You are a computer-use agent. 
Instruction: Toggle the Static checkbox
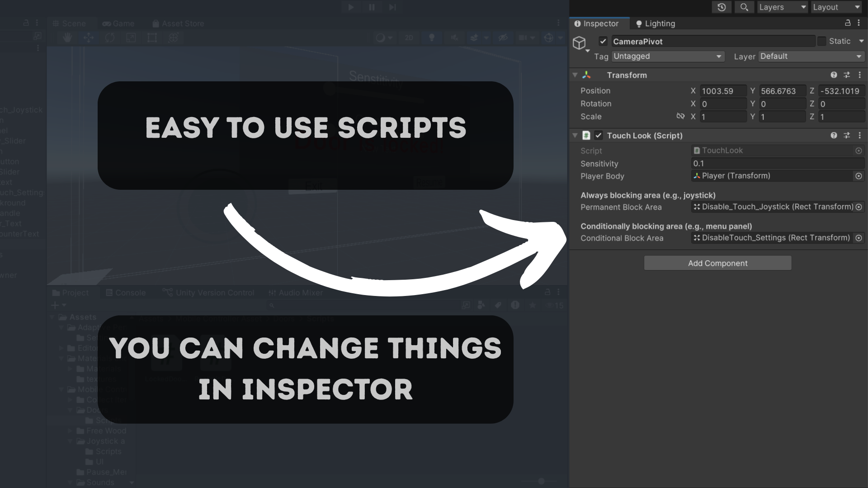(x=822, y=41)
